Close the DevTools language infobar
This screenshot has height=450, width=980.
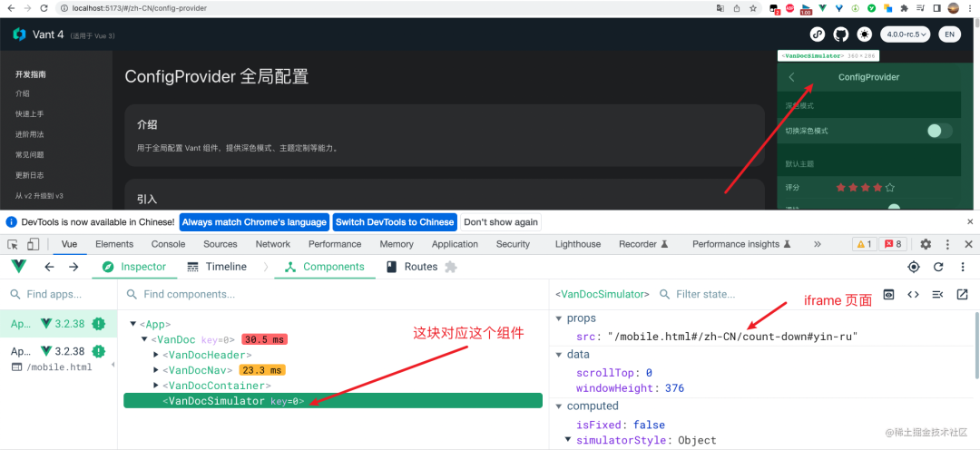970,222
